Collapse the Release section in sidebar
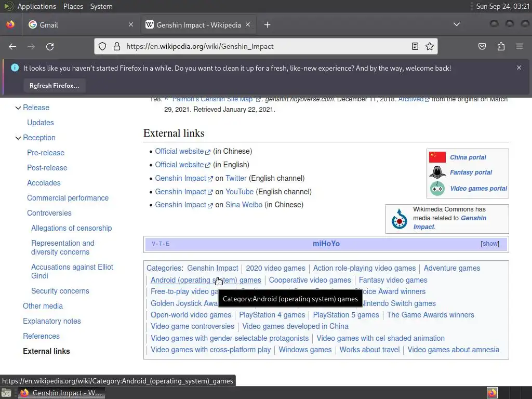532x399 pixels. [x=18, y=108]
